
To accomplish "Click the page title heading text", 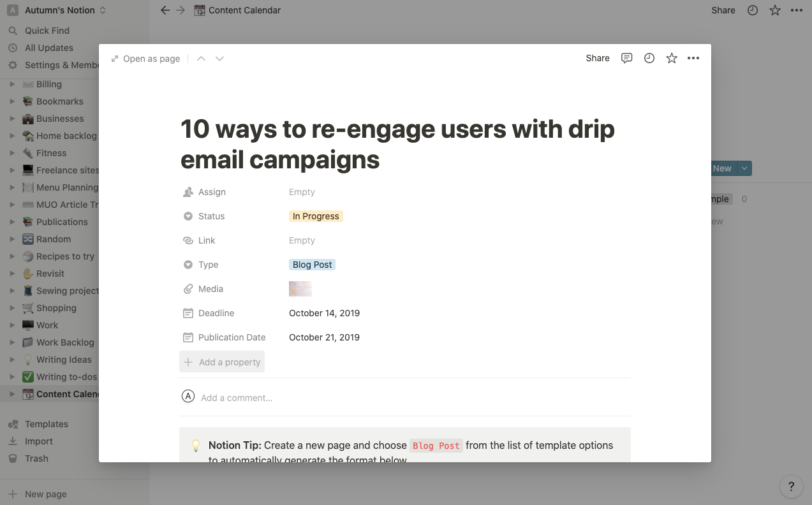I will tap(397, 144).
